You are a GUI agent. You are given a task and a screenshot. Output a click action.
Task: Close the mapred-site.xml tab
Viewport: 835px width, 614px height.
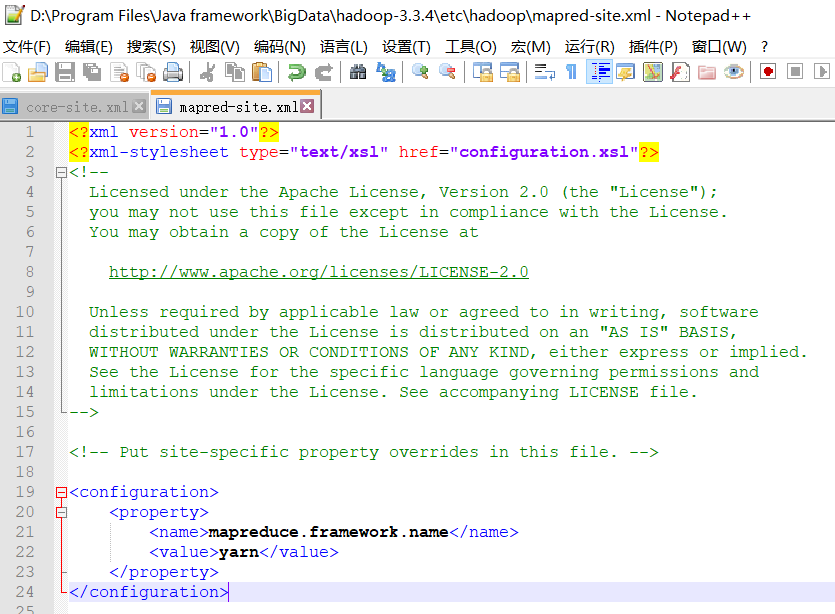307,106
